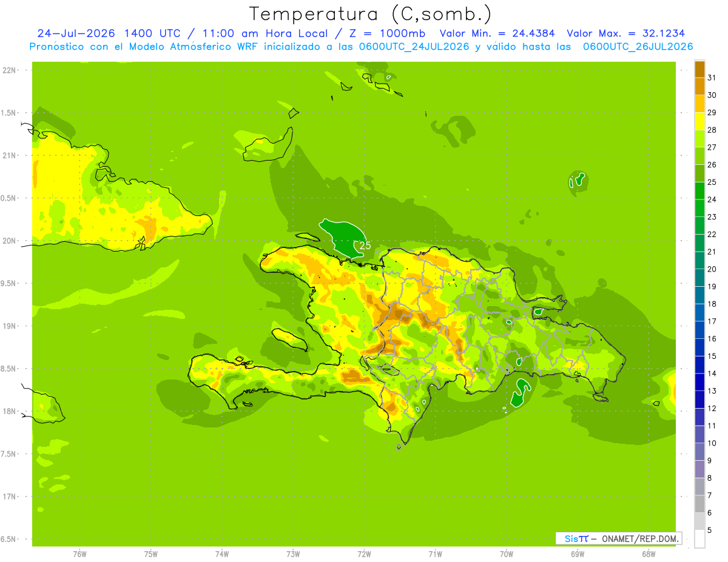Screen dimensions: 728x562
Task: Click the colorbar swatch between 26 and 27
Action: (699, 155)
